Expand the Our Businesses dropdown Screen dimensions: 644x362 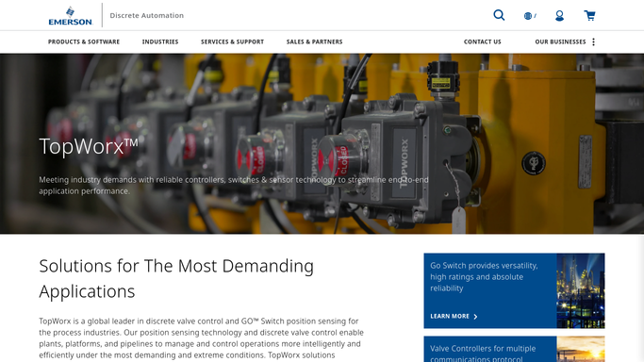coord(560,41)
